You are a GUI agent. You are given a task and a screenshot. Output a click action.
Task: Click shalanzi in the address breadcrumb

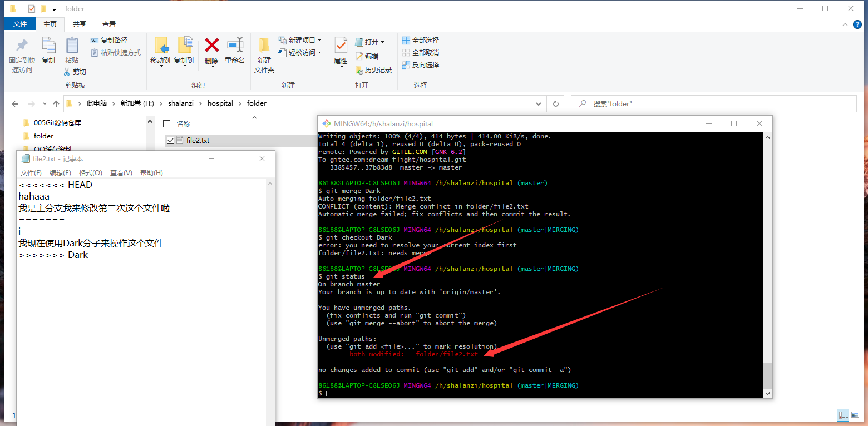[180, 103]
